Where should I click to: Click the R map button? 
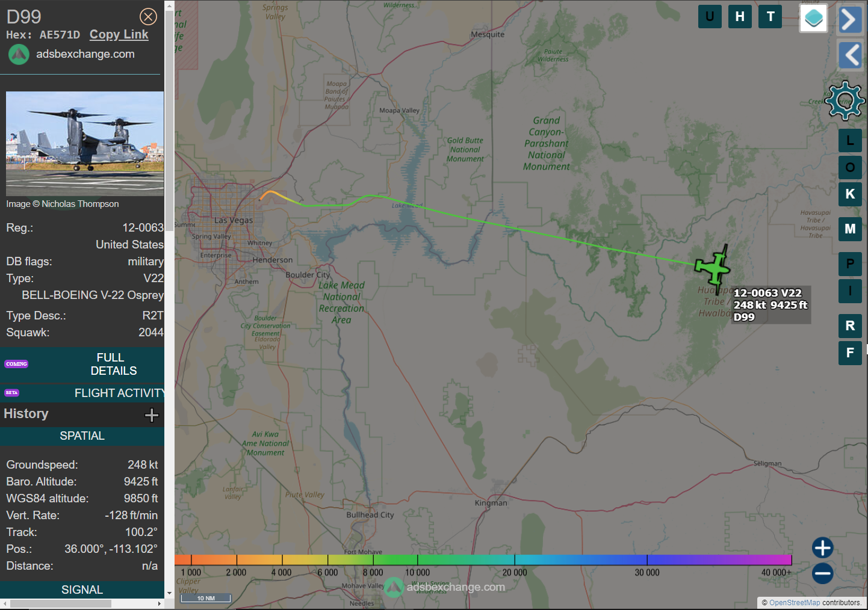[x=850, y=326]
